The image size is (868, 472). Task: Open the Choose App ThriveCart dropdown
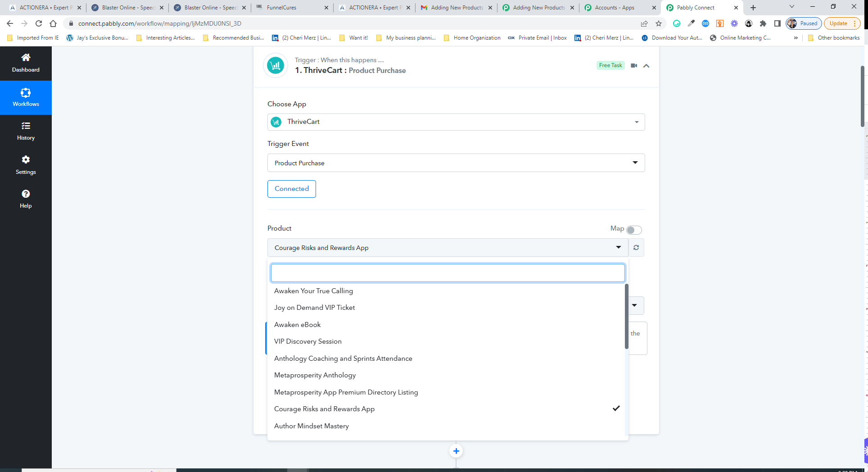456,122
